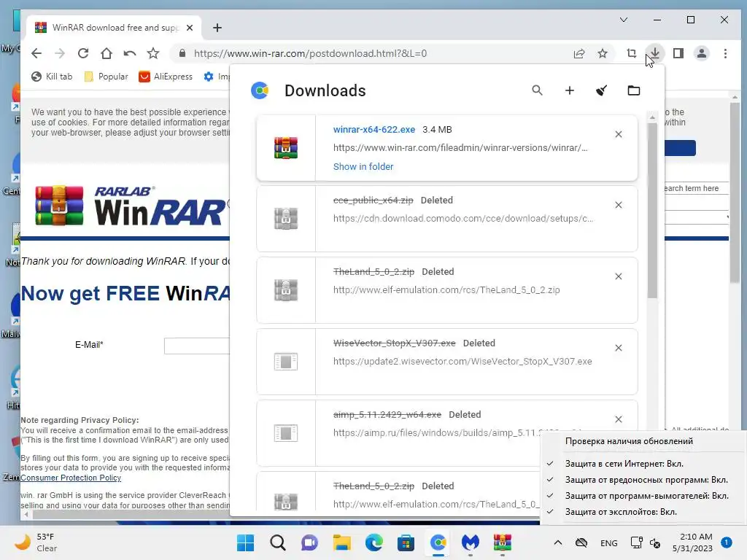Image resolution: width=747 pixels, height=560 pixels.
Task: Click the WinRAR installer file icon
Action: pyautogui.click(x=286, y=147)
